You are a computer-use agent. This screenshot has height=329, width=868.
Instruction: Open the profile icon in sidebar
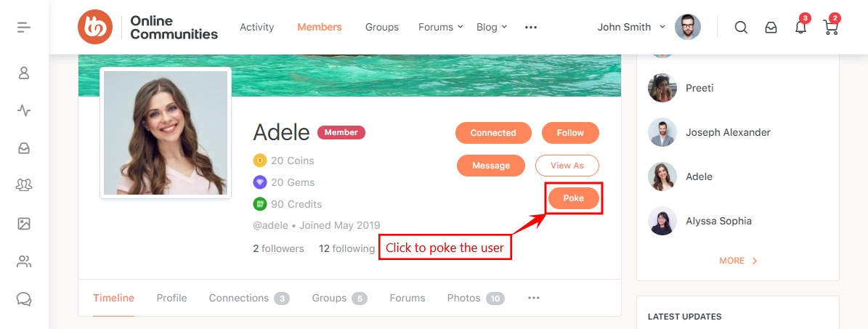pyautogui.click(x=24, y=73)
